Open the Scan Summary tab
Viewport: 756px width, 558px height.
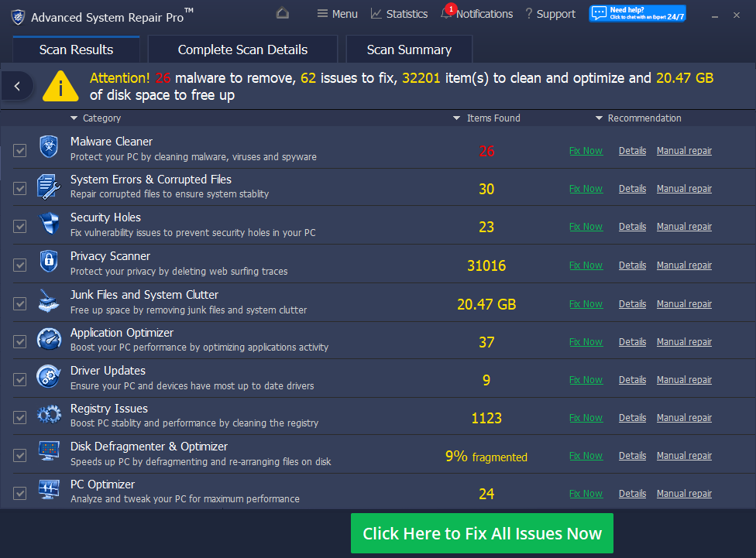pyautogui.click(x=409, y=50)
